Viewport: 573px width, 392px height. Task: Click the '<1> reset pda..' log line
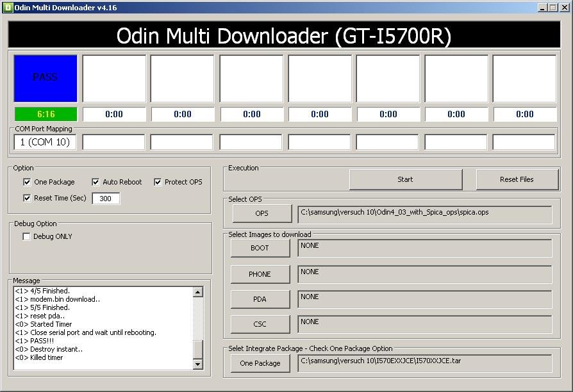click(40, 316)
